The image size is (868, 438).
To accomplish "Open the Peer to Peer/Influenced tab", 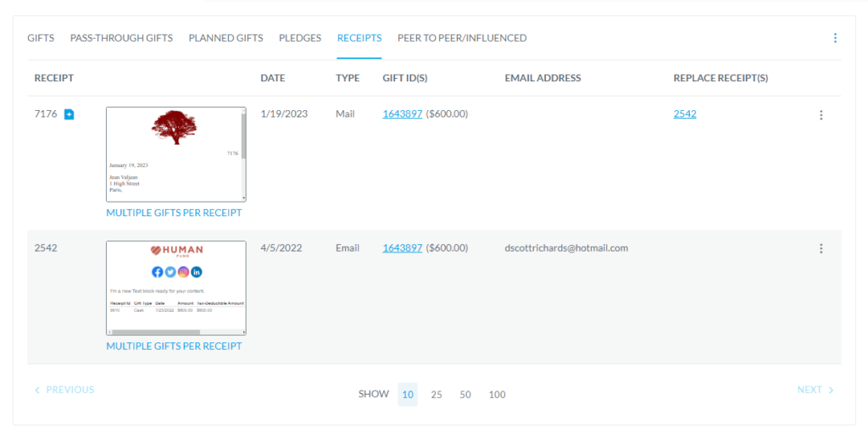I will point(462,37).
